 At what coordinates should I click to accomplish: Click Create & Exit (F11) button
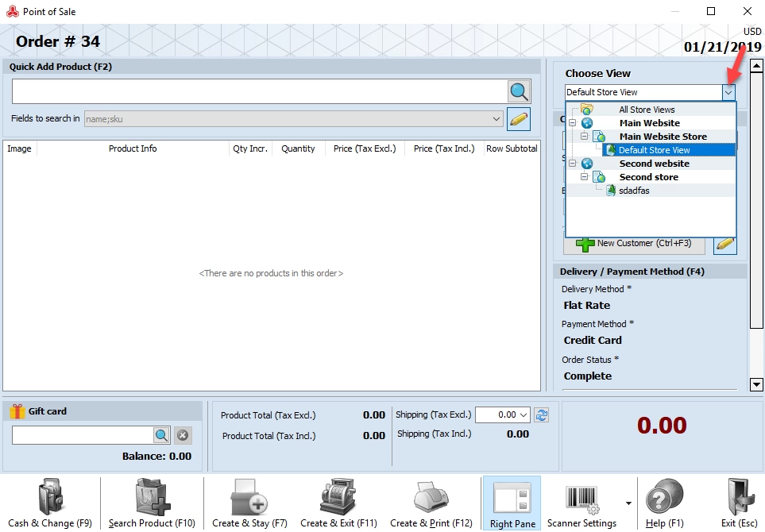(x=338, y=503)
